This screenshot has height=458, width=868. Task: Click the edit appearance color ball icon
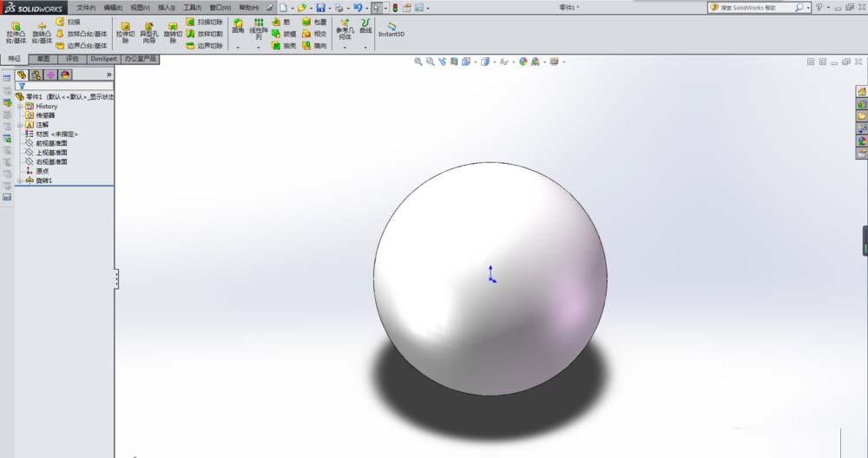(523, 62)
